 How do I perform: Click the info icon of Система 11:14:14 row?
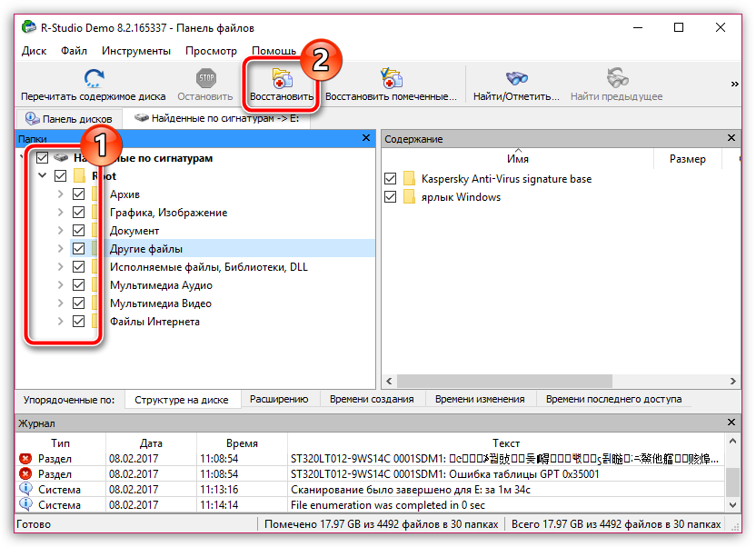[25, 504]
